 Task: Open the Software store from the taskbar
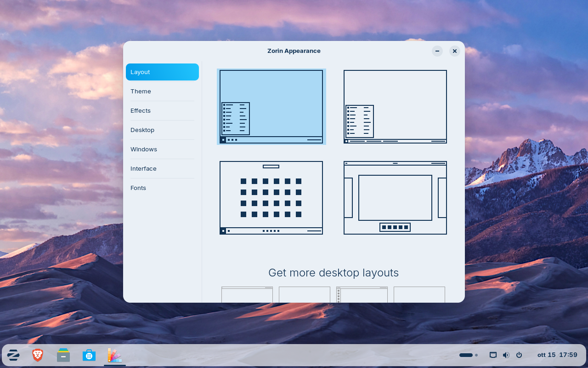(89, 355)
